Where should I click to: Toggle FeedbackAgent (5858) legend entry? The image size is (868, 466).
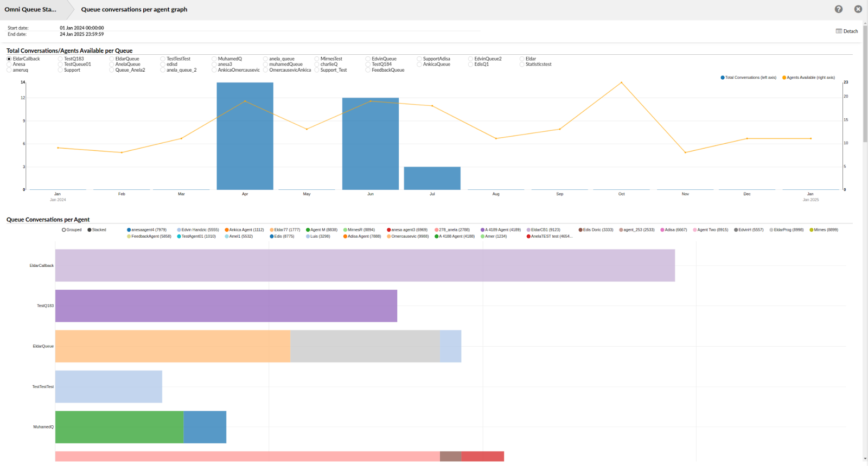149,237
